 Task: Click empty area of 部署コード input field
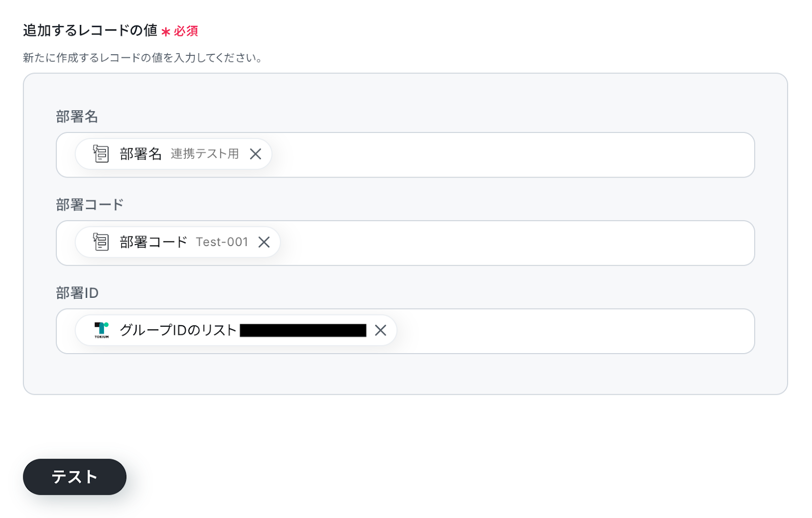(x=507, y=243)
